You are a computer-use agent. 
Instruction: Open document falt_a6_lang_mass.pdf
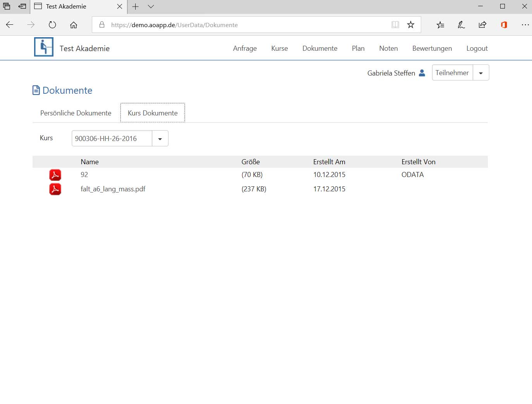(x=113, y=189)
